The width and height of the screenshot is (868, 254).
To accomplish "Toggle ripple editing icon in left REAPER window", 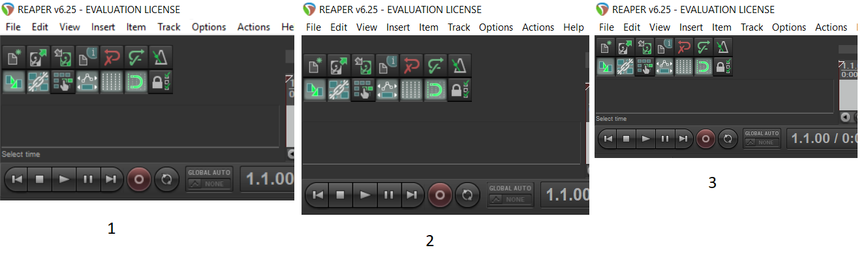I will point(63,82).
